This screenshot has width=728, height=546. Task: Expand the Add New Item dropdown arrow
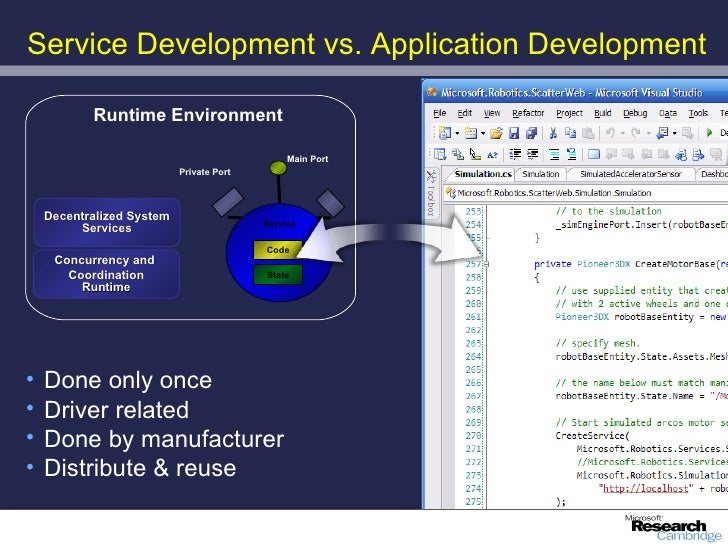[483, 133]
